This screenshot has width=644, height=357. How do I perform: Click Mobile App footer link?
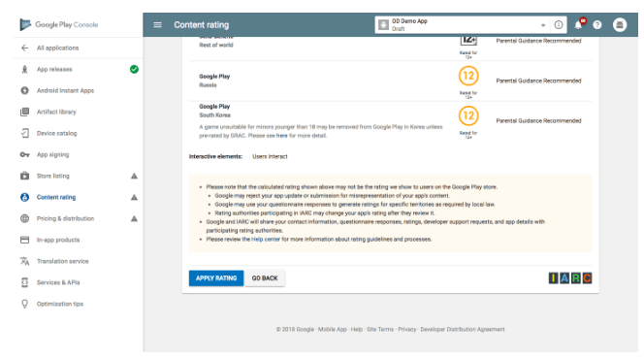pos(333,330)
